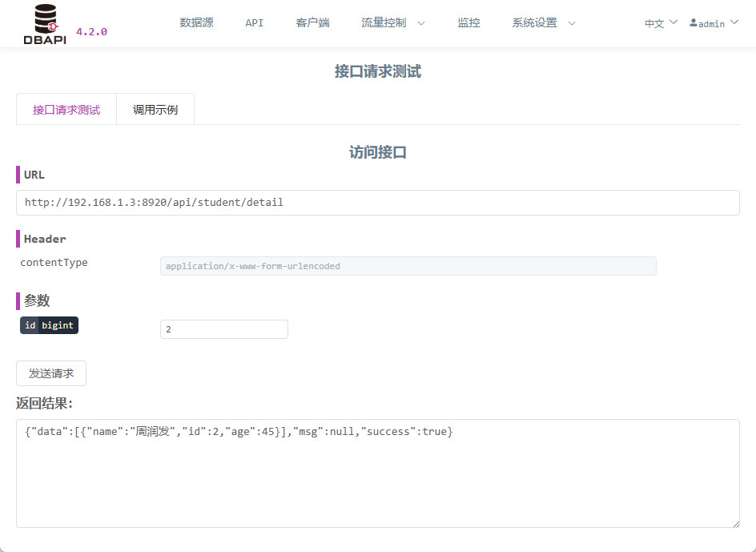Expand the 系统设置 dropdown menu
The width and height of the screenshot is (756, 552).
tap(543, 22)
